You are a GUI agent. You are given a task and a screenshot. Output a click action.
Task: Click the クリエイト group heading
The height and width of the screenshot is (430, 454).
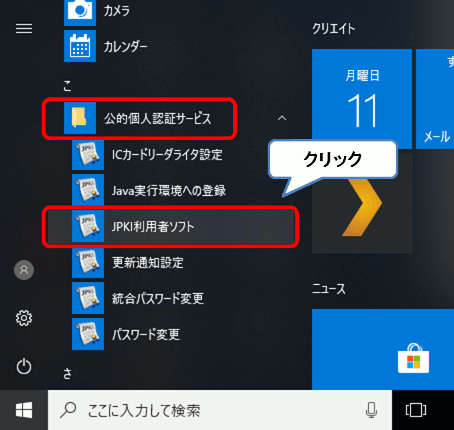[x=334, y=29]
